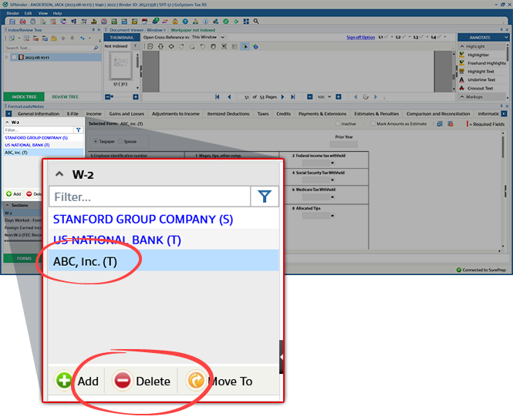This screenshot has width=513, height=420.
Task: Click the copy icon left of Required Fields
Action: (x=440, y=124)
